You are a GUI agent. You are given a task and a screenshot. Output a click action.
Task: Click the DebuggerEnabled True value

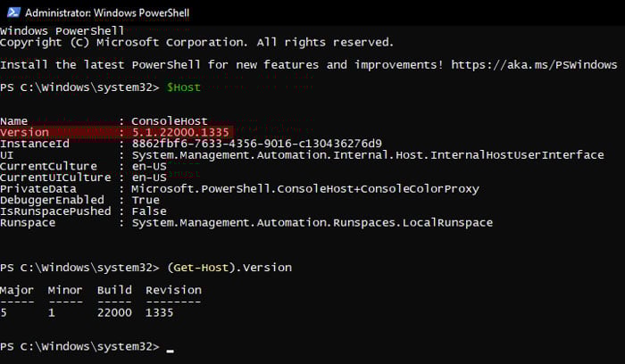coord(146,200)
